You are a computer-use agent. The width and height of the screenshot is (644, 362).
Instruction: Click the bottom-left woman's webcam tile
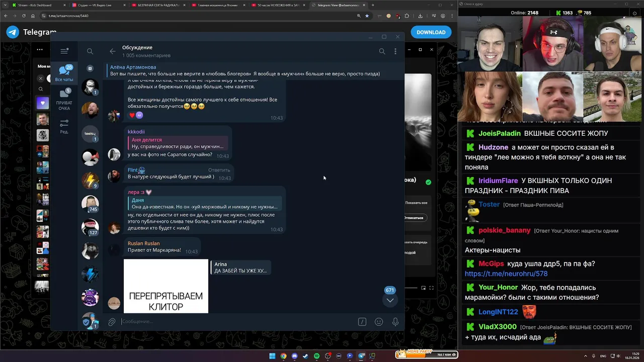click(x=491, y=97)
